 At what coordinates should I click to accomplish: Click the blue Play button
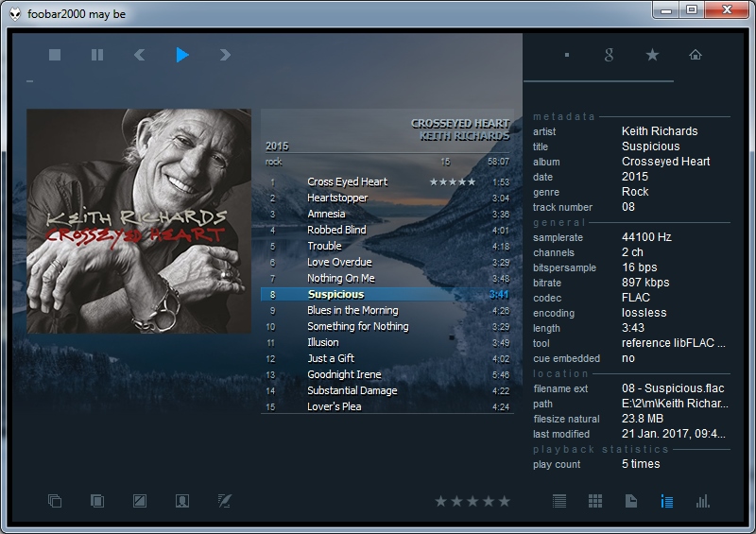pos(182,55)
